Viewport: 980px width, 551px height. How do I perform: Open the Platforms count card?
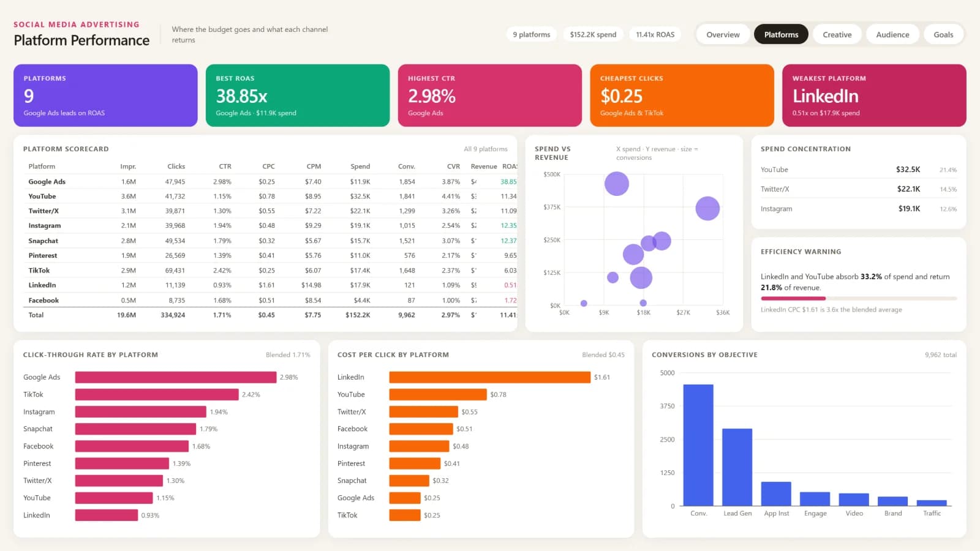105,96
